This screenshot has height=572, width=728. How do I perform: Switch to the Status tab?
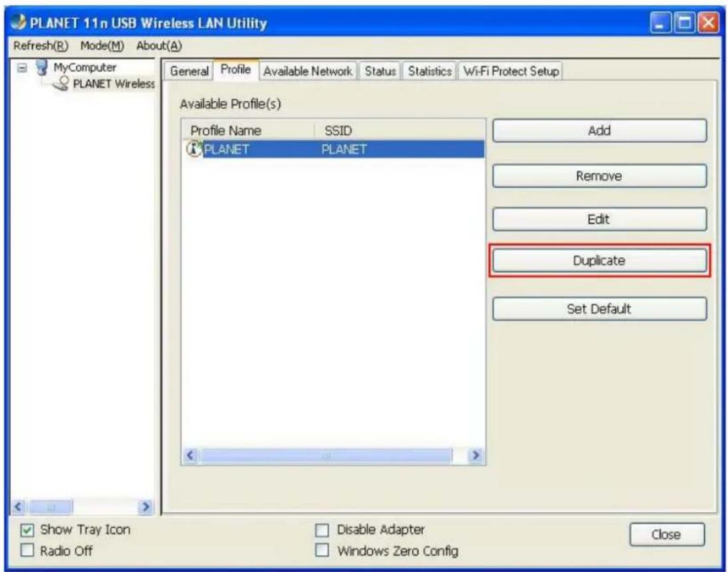[x=380, y=71]
